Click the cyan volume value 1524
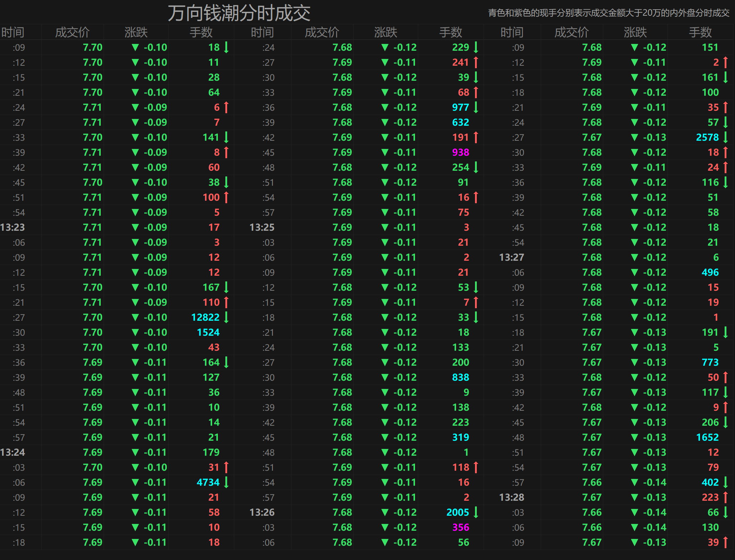This screenshot has height=560, width=735. 208,332
